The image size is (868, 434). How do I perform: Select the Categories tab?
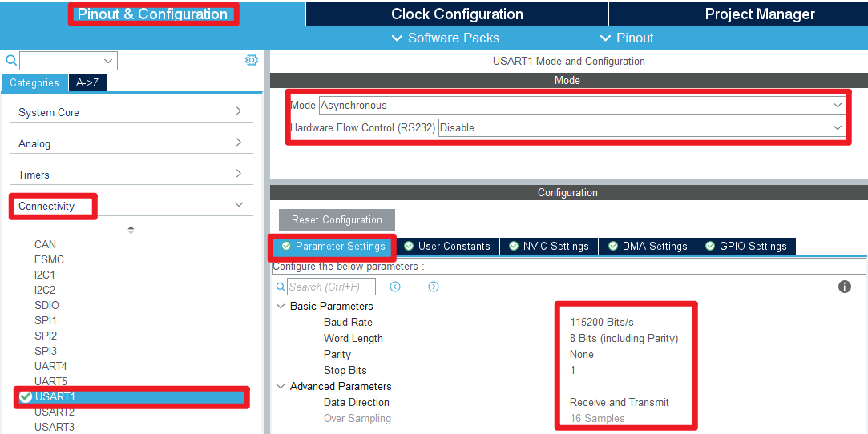click(34, 83)
